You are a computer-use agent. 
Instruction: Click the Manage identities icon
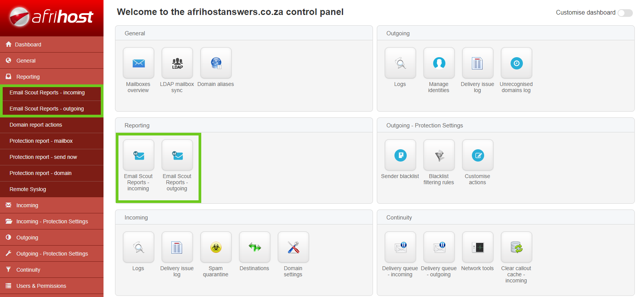[x=439, y=63]
